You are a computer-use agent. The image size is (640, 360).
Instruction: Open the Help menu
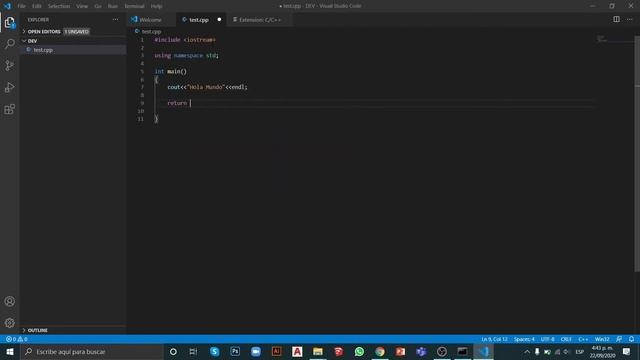156,6
